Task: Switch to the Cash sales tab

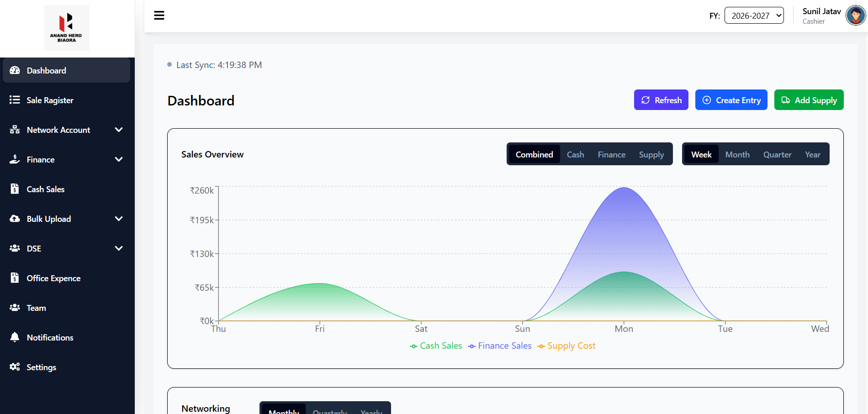Action: (576, 154)
